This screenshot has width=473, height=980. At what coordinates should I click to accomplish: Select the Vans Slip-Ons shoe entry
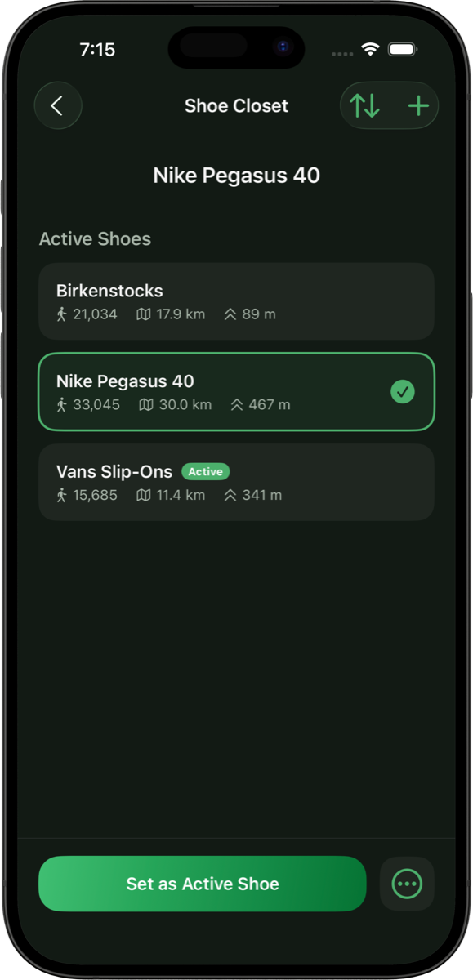236,483
